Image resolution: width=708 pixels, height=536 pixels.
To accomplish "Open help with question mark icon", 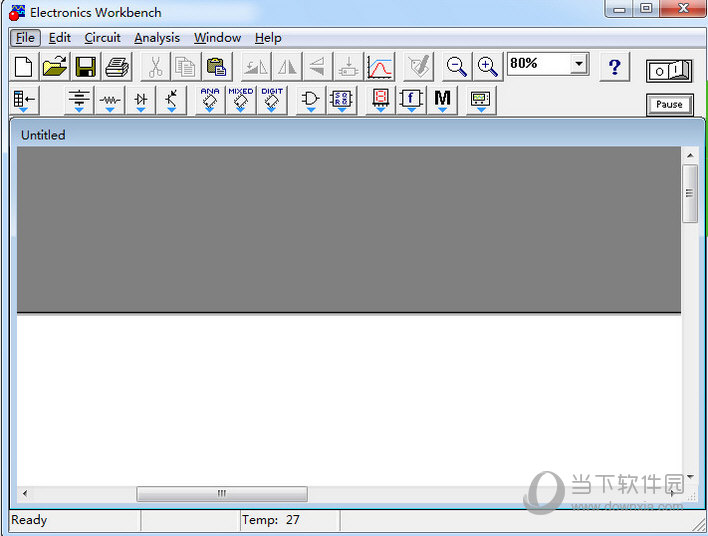I will coord(614,67).
